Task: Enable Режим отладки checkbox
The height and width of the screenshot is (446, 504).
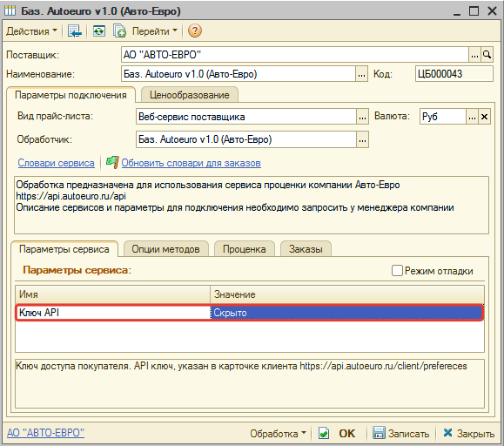Action: [x=397, y=270]
